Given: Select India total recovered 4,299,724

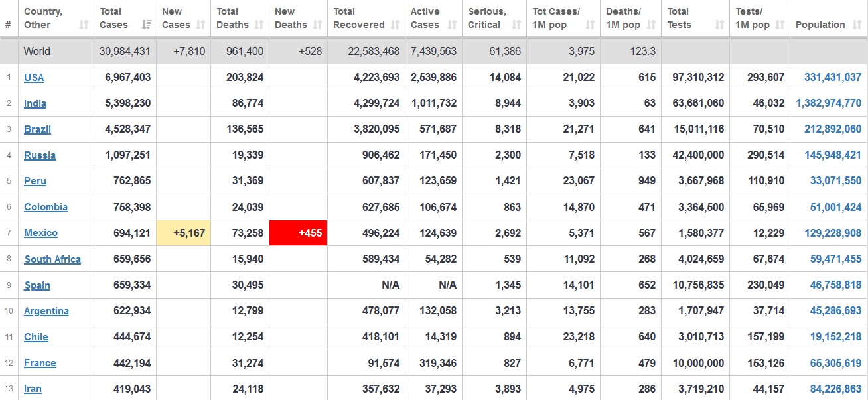Looking at the screenshot, I should click(x=377, y=103).
